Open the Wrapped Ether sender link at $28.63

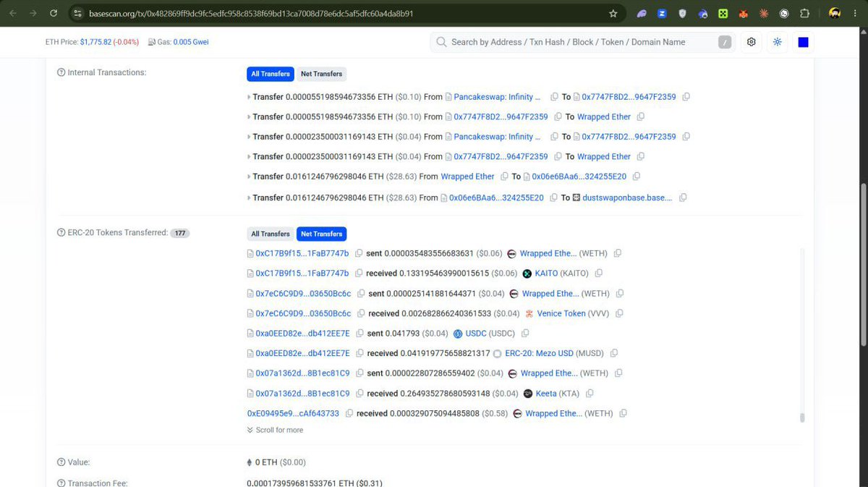[467, 177]
